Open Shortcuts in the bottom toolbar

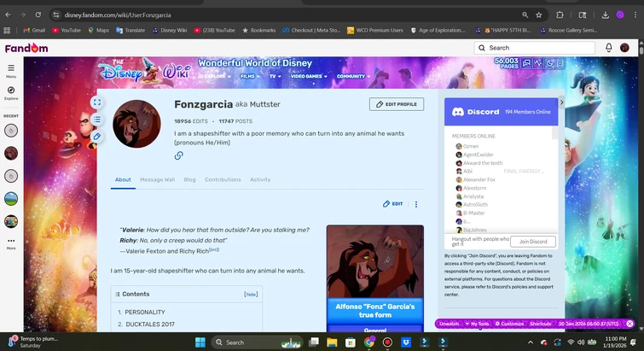tap(540, 324)
